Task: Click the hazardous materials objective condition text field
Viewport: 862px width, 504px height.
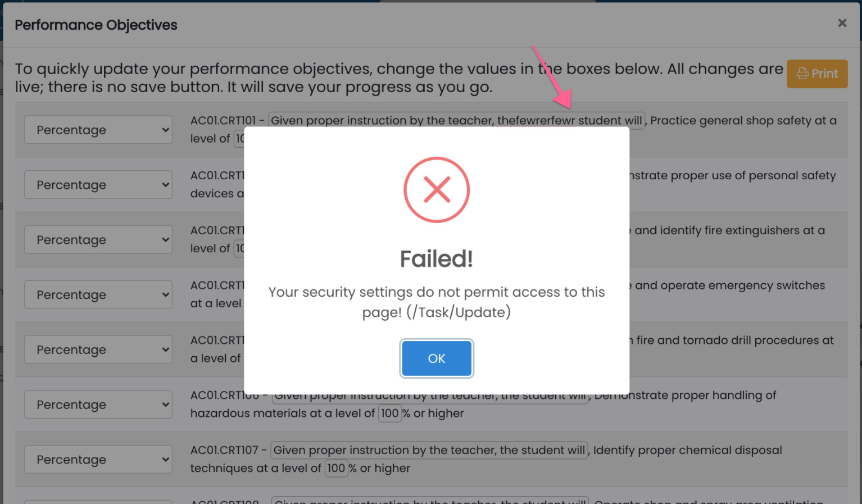Action: pos(429,397)
